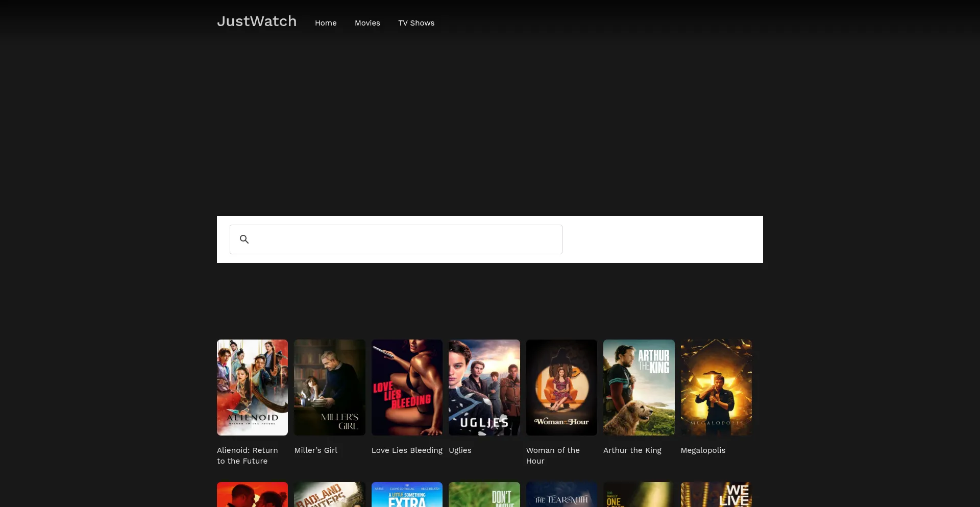The height and width of the screenshot is (507, 980).
Task: Click the 'Megalopolis' title text
Action: (x=703, y=450)
